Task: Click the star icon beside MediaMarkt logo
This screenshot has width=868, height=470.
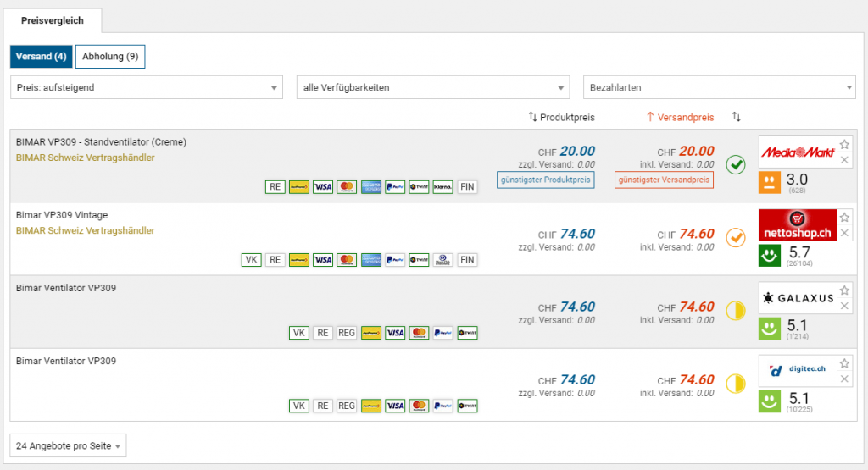Action: tap(844, 145)
